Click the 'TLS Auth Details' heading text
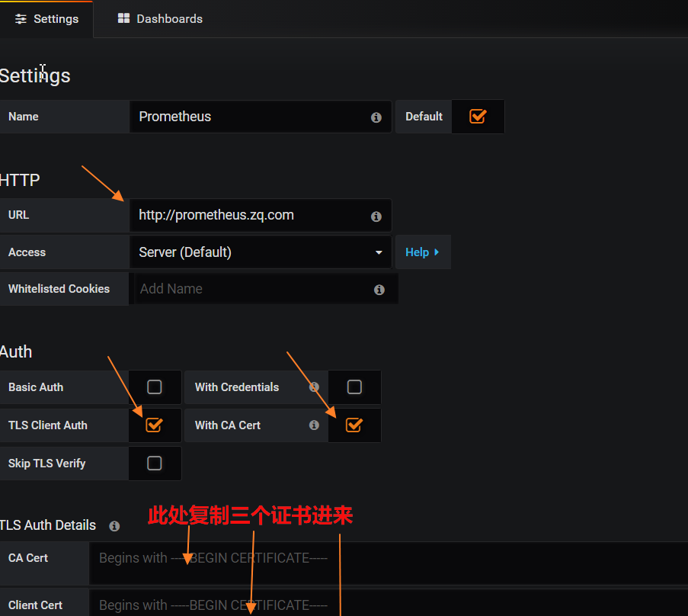The image size is (688, 616). pyautogui.click(x=48, y=525)
